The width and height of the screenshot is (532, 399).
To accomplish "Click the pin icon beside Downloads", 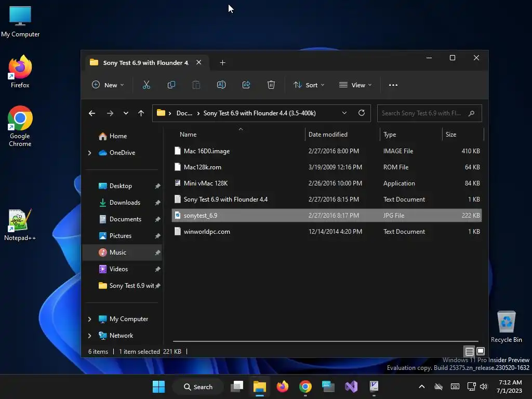I will [x=157, y=203].
